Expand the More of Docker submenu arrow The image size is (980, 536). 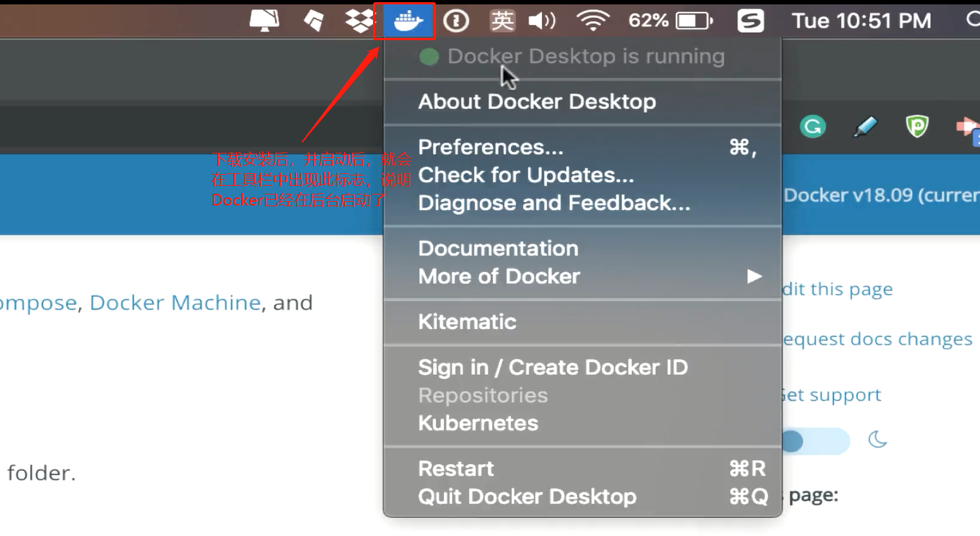pyautogui.click(x=754, y=276)
